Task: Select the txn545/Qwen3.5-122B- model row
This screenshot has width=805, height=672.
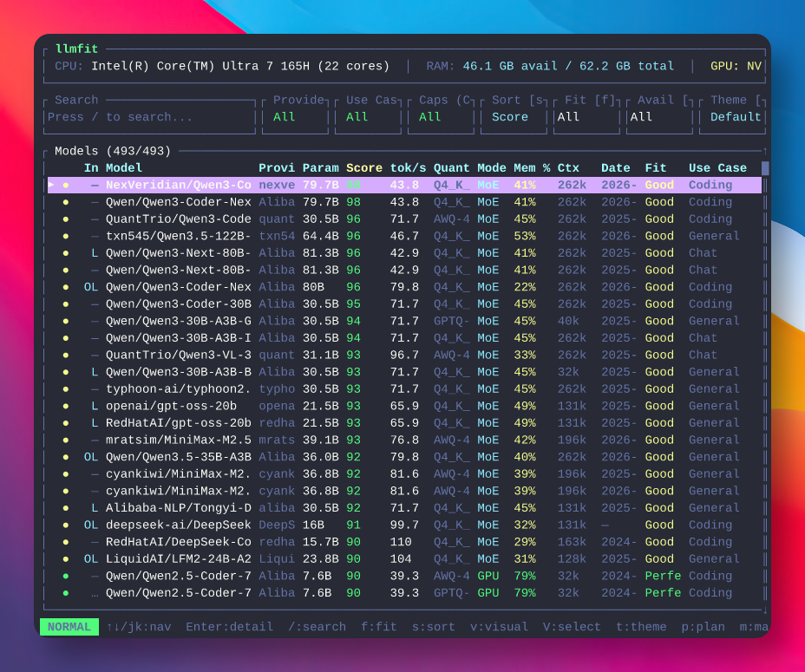Action: 404,236
